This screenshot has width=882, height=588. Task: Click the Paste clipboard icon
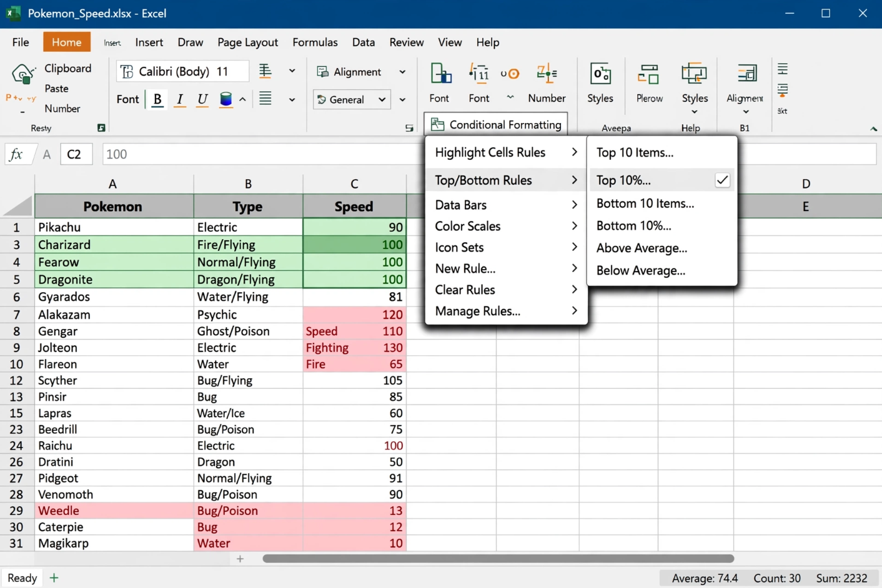click(x=22, y=75)
